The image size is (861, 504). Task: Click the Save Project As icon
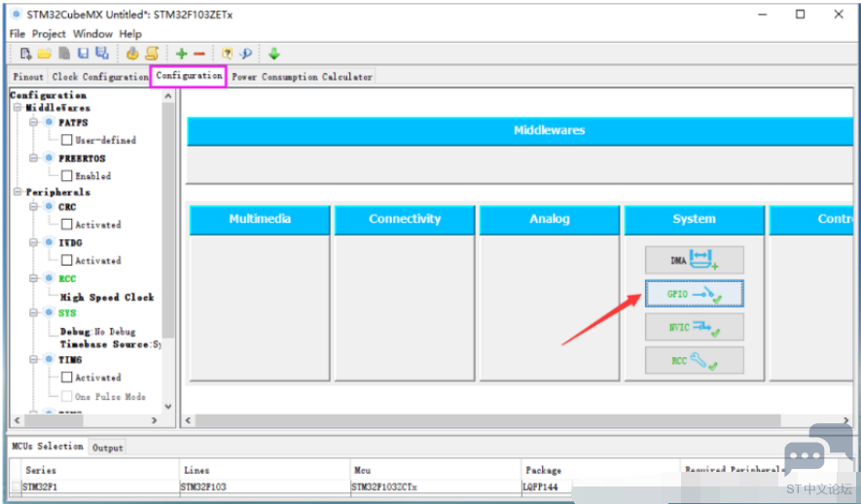(x=101, y=54)
